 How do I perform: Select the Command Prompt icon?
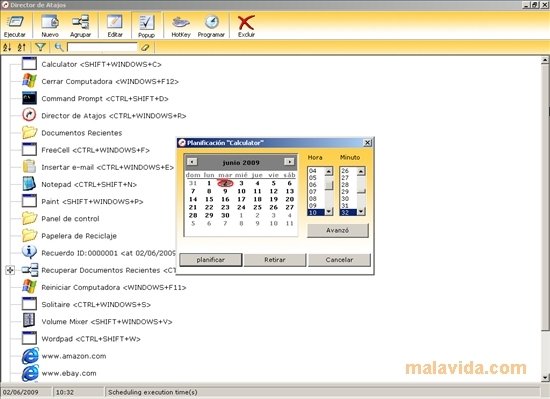(x=29, y=98)
